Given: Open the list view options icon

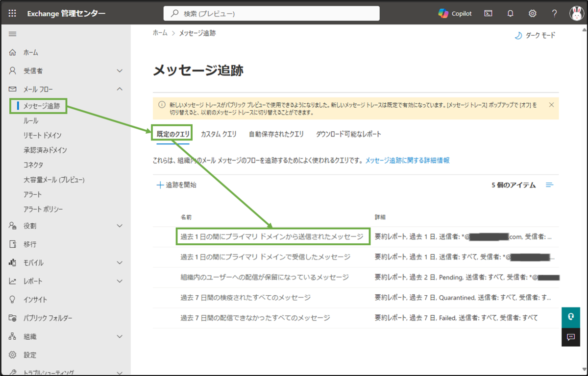Looking at the screenshot, I should point(550,185).
